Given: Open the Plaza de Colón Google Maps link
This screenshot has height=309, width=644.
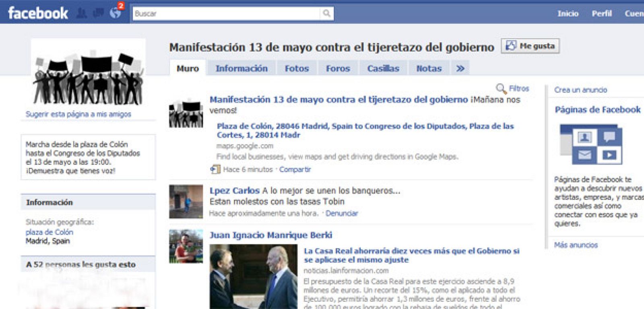Looking at the screenshot, I should click(365, 131).
